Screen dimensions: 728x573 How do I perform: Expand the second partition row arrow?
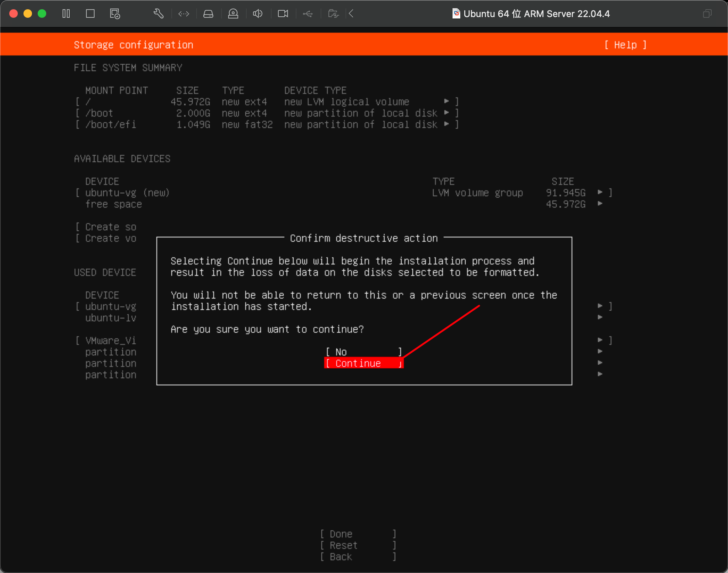point(600,363)
